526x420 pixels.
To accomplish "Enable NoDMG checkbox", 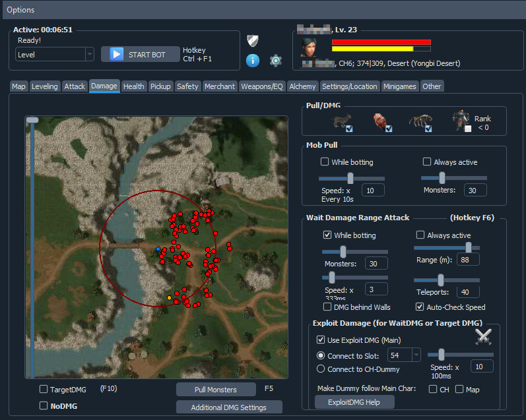I will pos(44,405).
